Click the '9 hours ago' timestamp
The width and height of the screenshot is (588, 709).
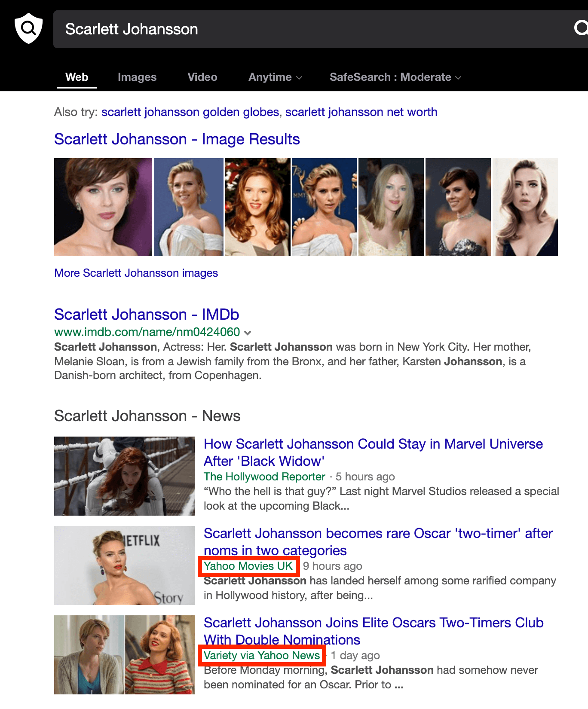pos(333,566)
